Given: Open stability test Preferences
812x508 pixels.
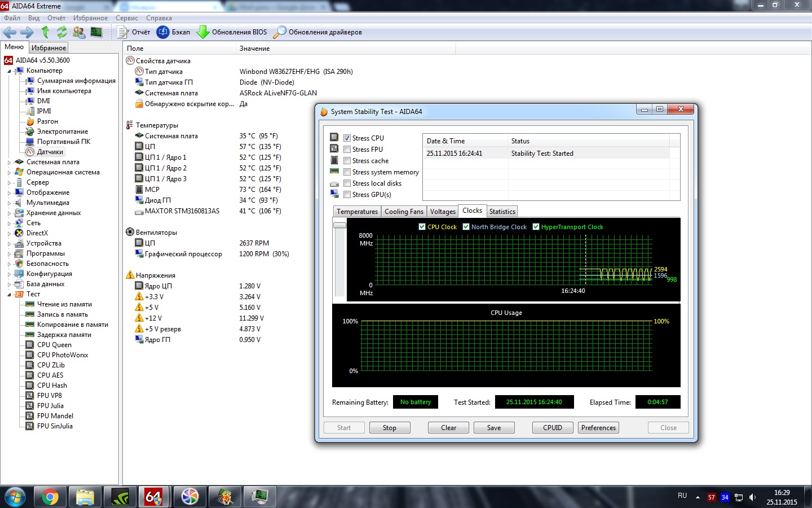Looking at the screenshot, I should click(599, 428).
